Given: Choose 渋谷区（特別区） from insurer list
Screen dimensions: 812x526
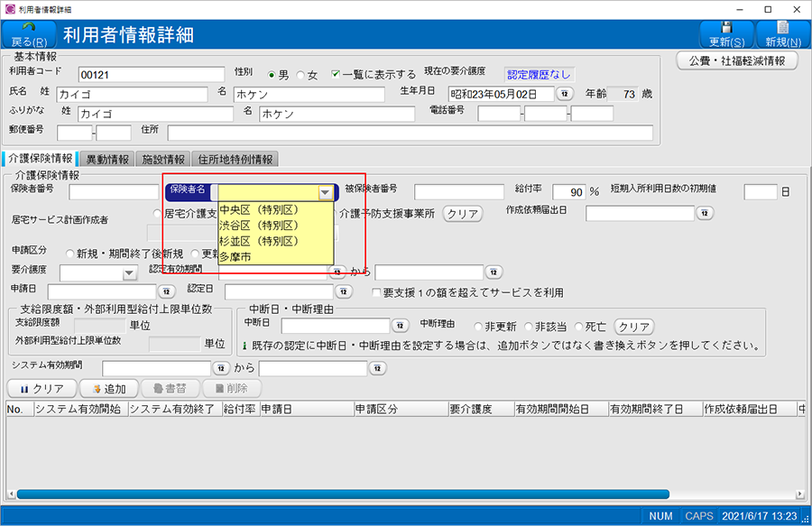Looking at the screenshot, I should [x=259, y=226].
